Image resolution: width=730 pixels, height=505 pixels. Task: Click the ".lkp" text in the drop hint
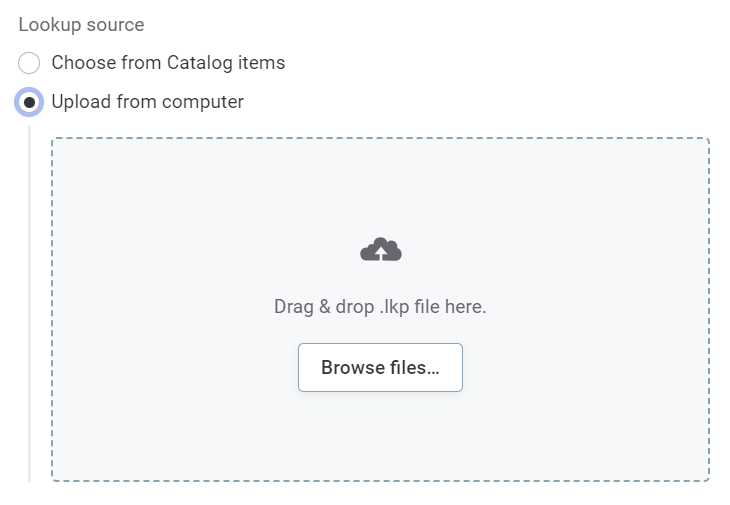pyautogui.click(x=396, y=307)
